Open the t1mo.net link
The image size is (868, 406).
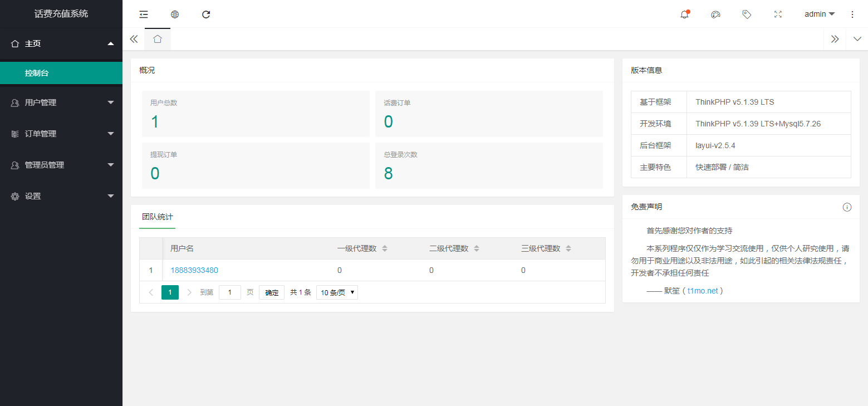pyautogui.click(x=702, y=291)
